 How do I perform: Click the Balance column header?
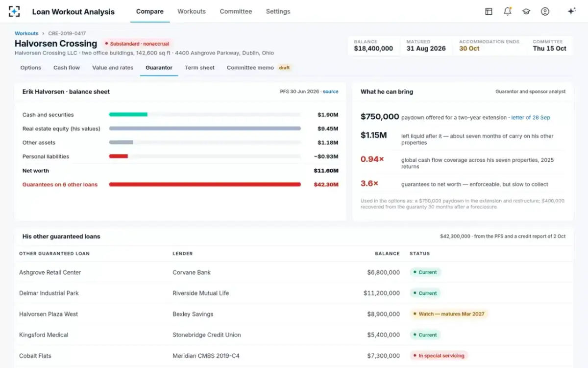tap(387, 254)
